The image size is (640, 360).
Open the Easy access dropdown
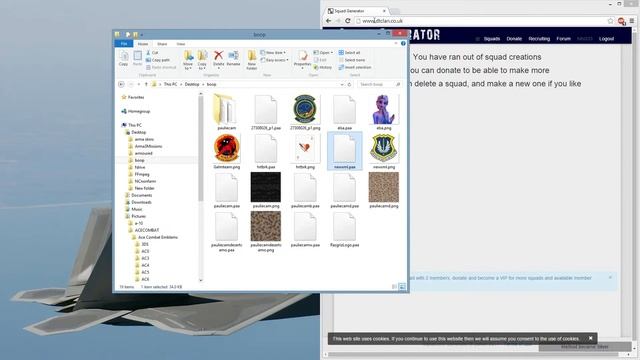tap(274, 60)
